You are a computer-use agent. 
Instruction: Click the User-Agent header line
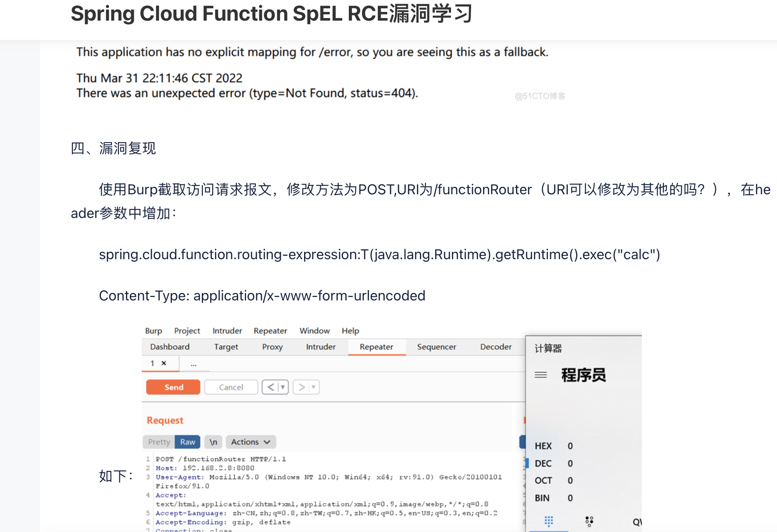[x=329, y=482]
